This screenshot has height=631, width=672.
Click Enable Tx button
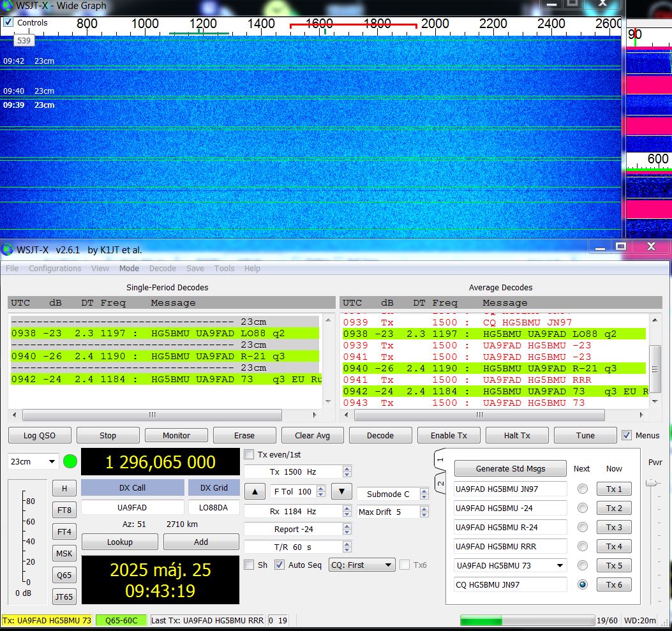[449, 435]
